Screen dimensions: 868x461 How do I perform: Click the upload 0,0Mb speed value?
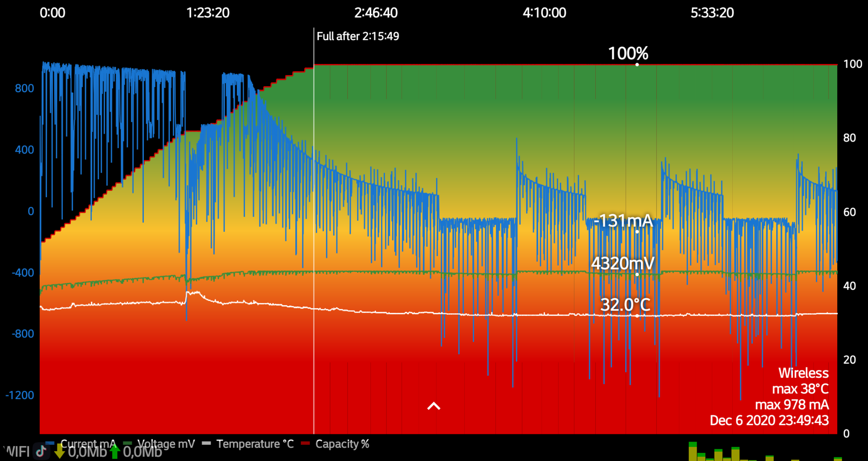point(142,452)
